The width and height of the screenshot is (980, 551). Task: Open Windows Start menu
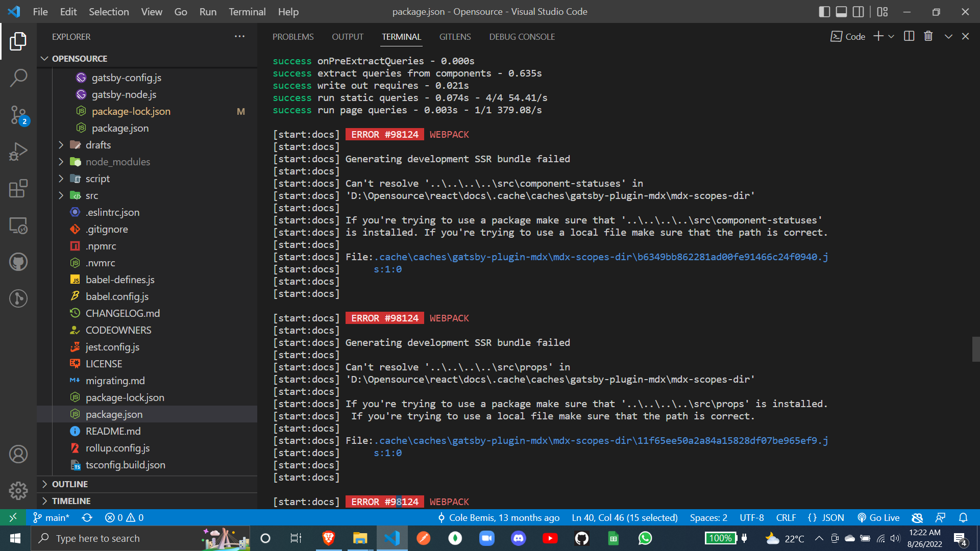[15, 538]
